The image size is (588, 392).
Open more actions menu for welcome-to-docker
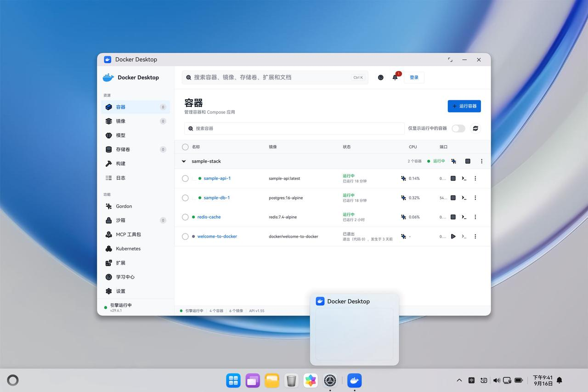(475, 236)
